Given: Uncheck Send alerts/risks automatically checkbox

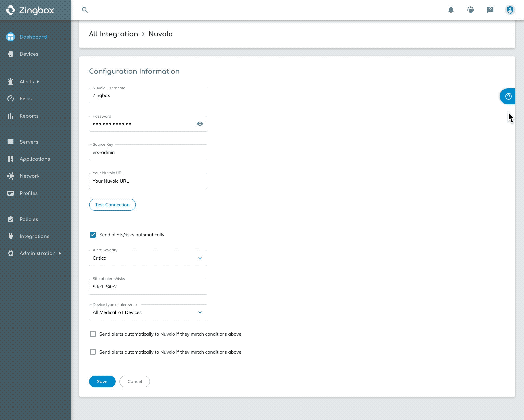Looking at the screenshot, I should point(93,235).
